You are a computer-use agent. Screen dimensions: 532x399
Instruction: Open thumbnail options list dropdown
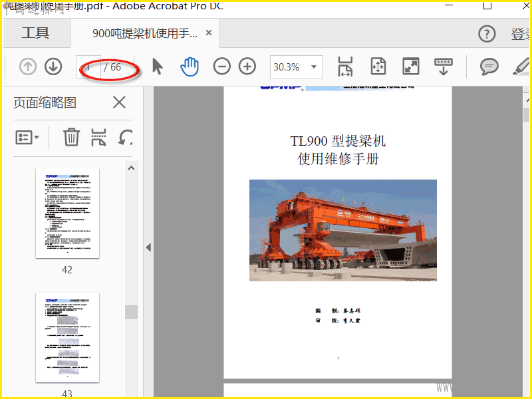coord(27,138)
